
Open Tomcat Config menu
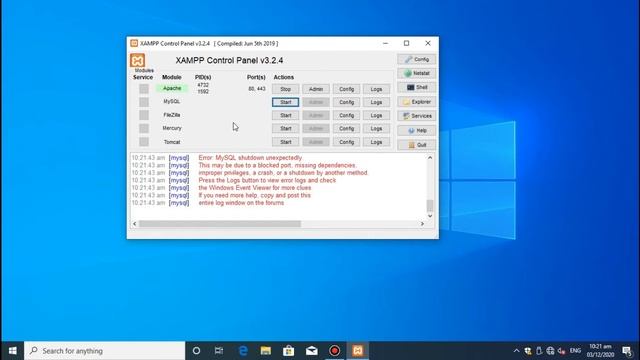(346, 142)
